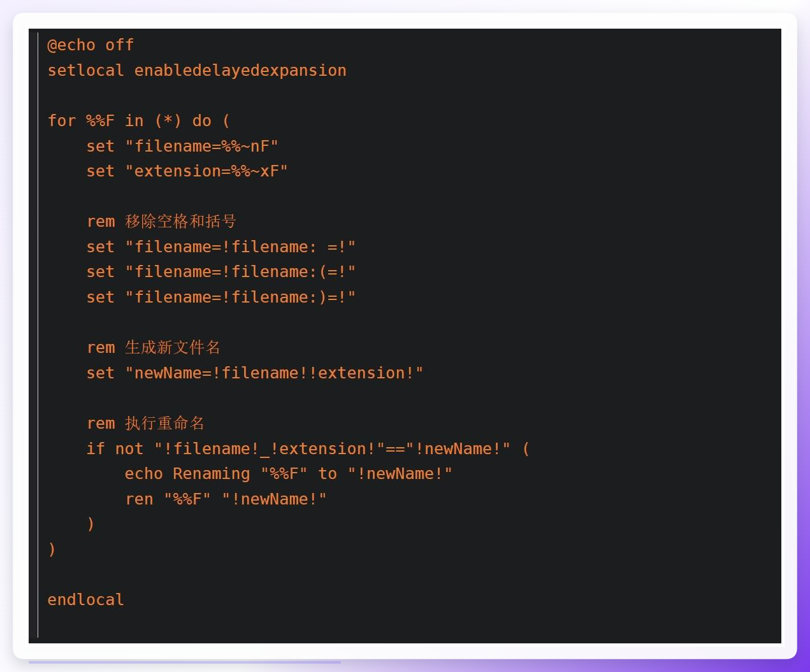
Task: Click the horizontal scrollbar below the code block
Action: 185,662
